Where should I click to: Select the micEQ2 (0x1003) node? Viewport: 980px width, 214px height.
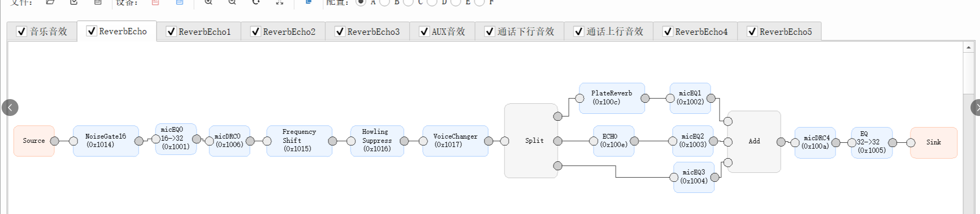click(x=693, y=141)
